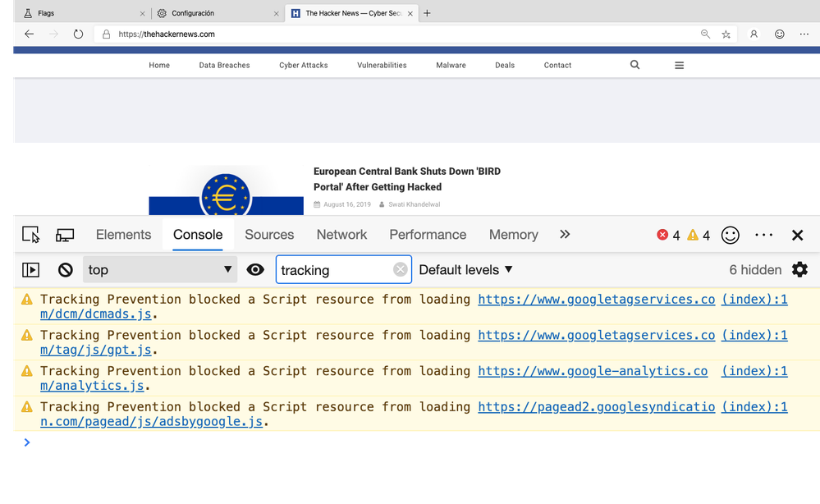This screenshot has width=820, height=504.
Task: Switch to Elements tab
Action: tap(123, 235)
